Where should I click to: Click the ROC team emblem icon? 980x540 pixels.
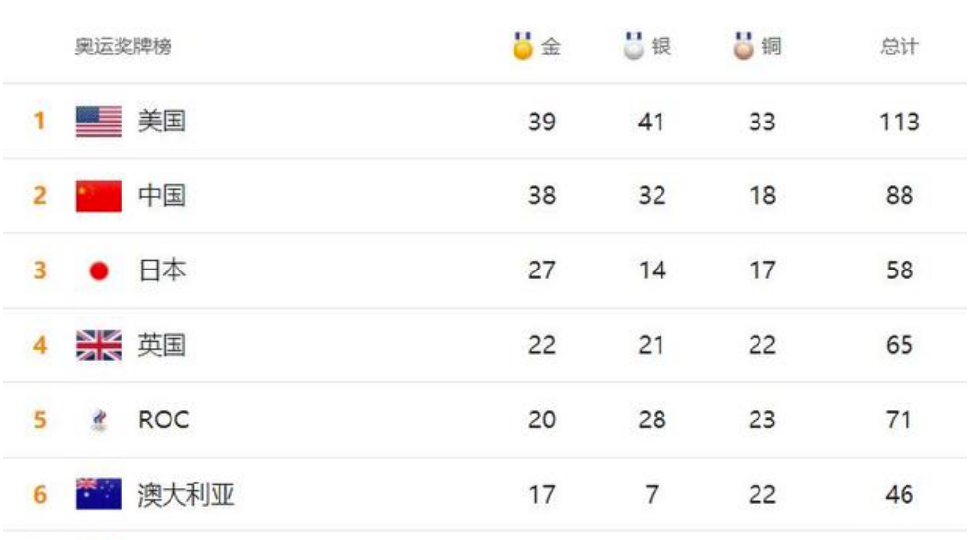(x=99, y=420)
